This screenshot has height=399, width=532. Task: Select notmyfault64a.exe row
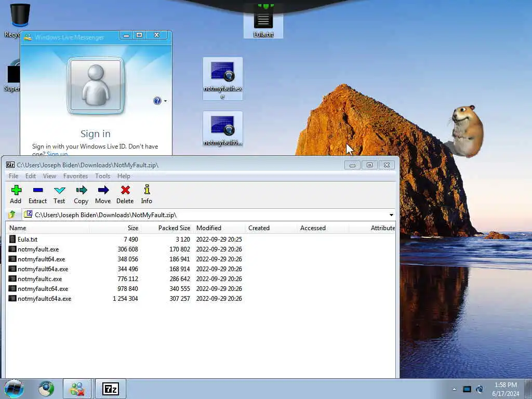(x=43, y=269)
